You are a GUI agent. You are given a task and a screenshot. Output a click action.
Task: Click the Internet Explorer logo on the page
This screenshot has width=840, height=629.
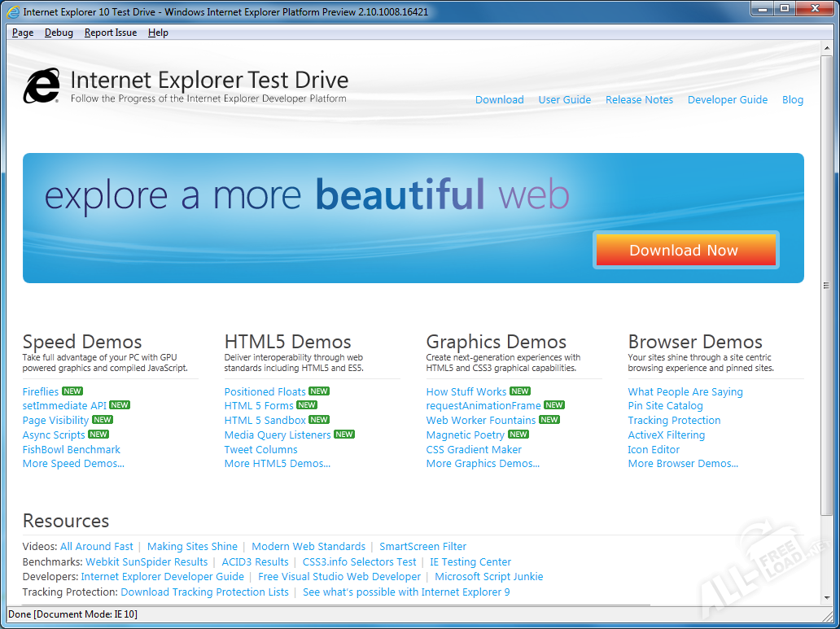[42, 86]
